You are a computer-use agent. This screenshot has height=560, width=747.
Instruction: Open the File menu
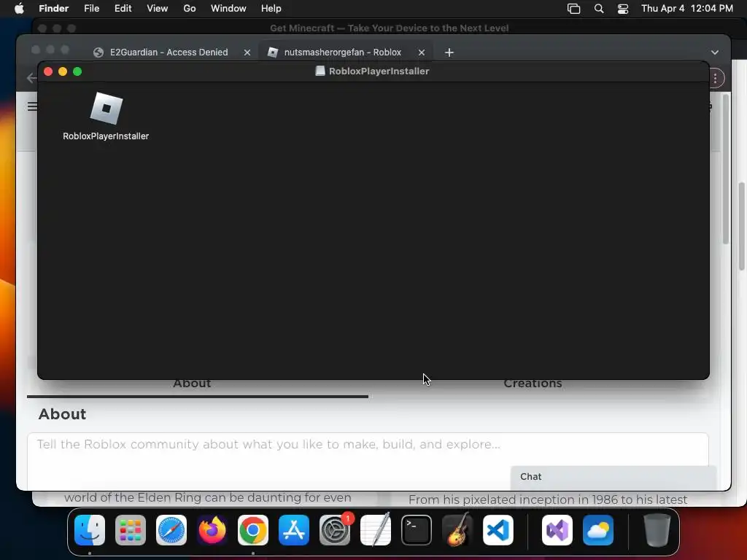[91, 9]
